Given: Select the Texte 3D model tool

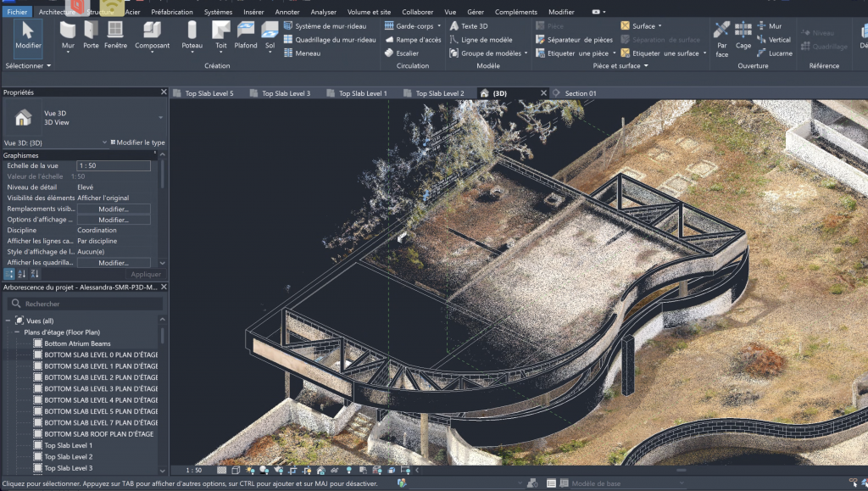Looking at the screenshot, I should (474, 26).
